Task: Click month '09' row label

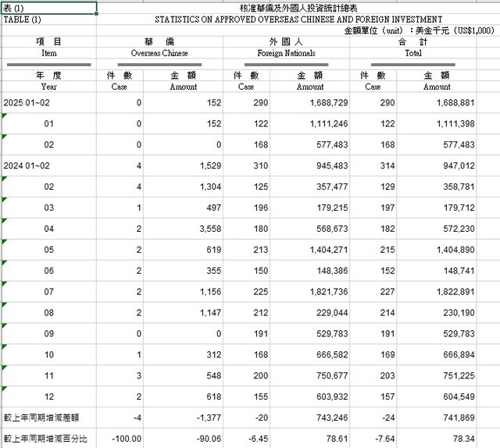Action: 48,333
